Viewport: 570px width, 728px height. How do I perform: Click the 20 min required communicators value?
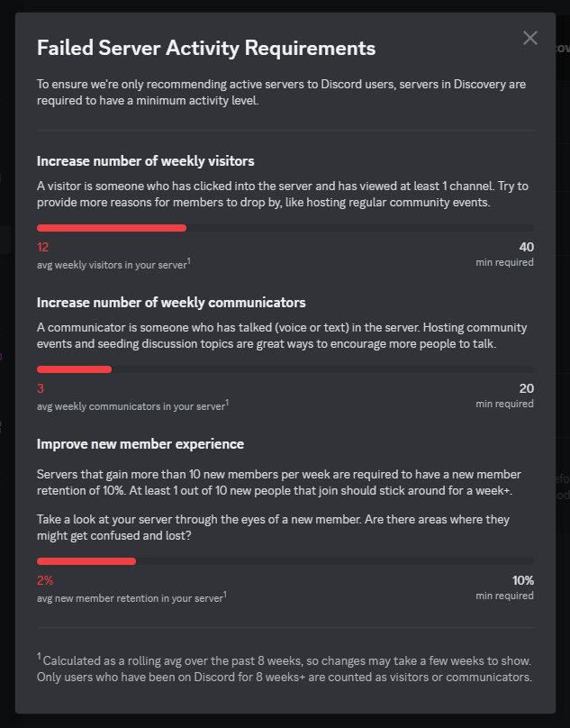point(527,388)
